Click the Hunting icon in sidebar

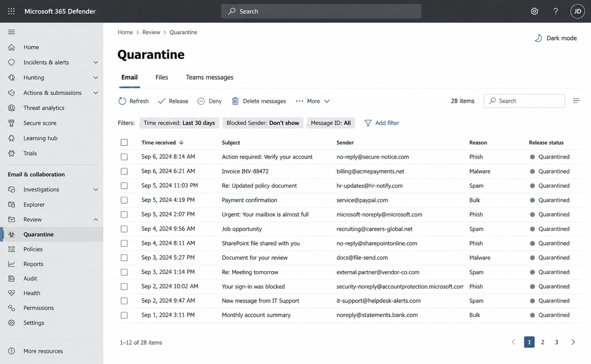[x=11, y=78]
